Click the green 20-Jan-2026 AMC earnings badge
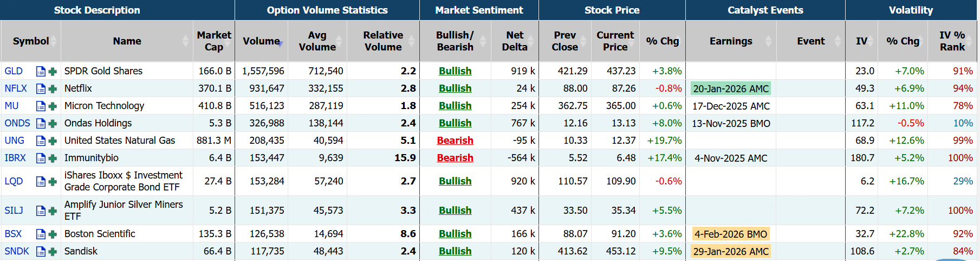The width and height of the screenshot is (980, 261). [x=731, y=89]
